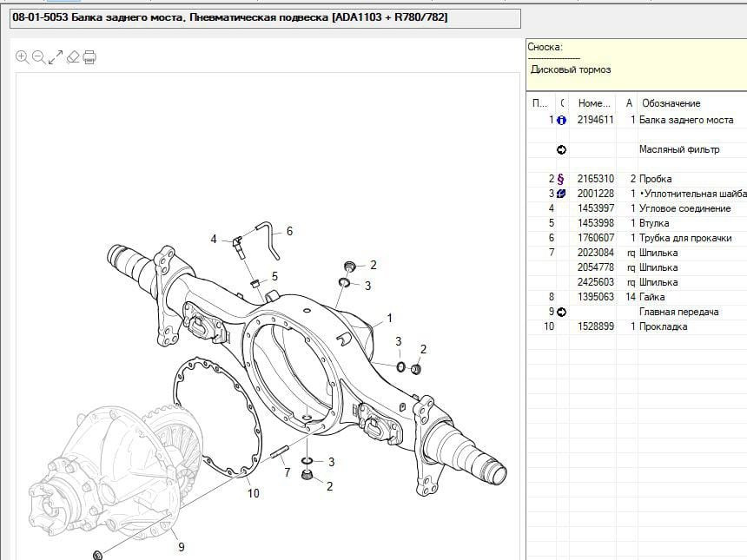This screenshot has height=560, width=747.
Task: Click callout number 6 in the diagram
Action: pyautogui.click(x=289, y=231)
